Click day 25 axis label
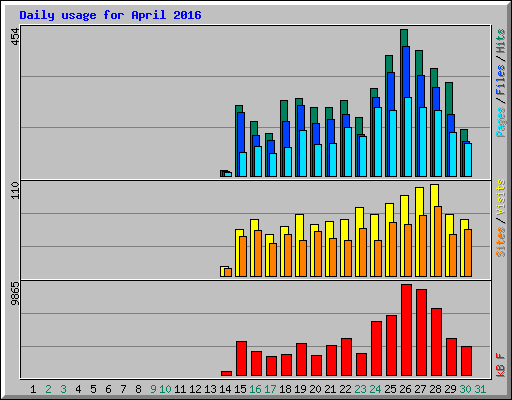 (x=390, y=389)
